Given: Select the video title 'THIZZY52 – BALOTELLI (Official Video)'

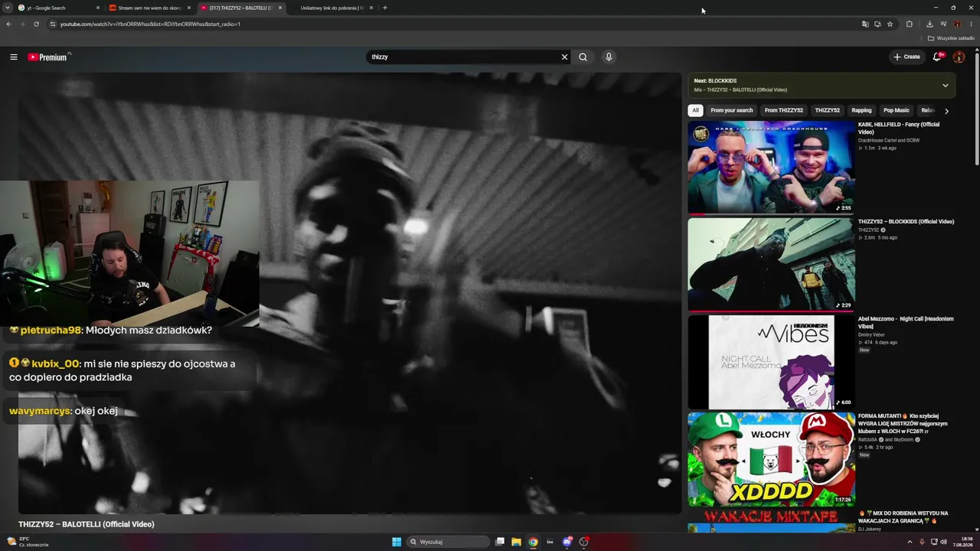Looking at the screenshot, I should pyautogui.click(x=87, y=524).
